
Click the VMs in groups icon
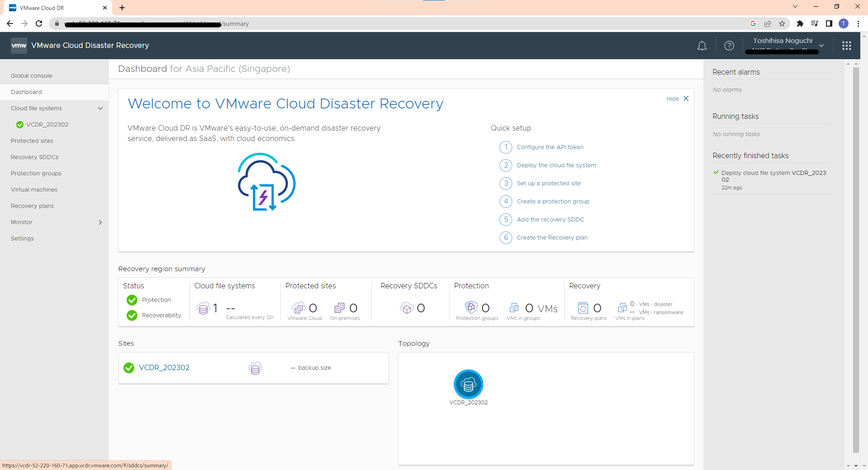click(x=514, y=308)
